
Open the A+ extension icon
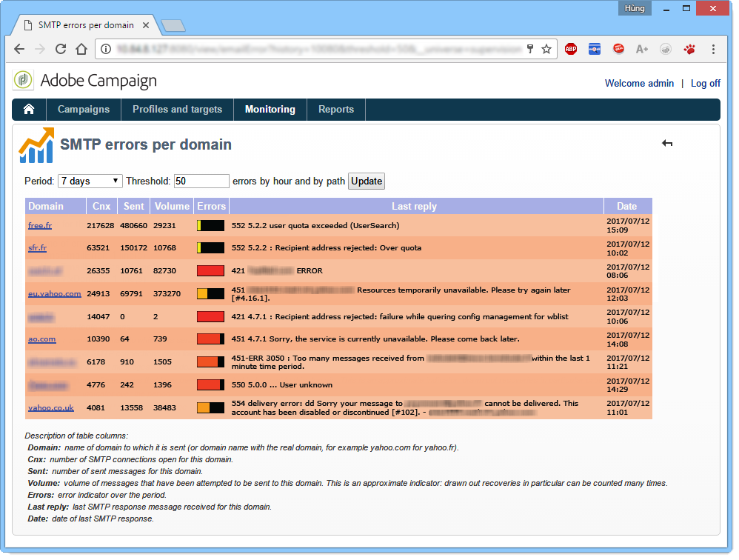(x=642, y=49)
